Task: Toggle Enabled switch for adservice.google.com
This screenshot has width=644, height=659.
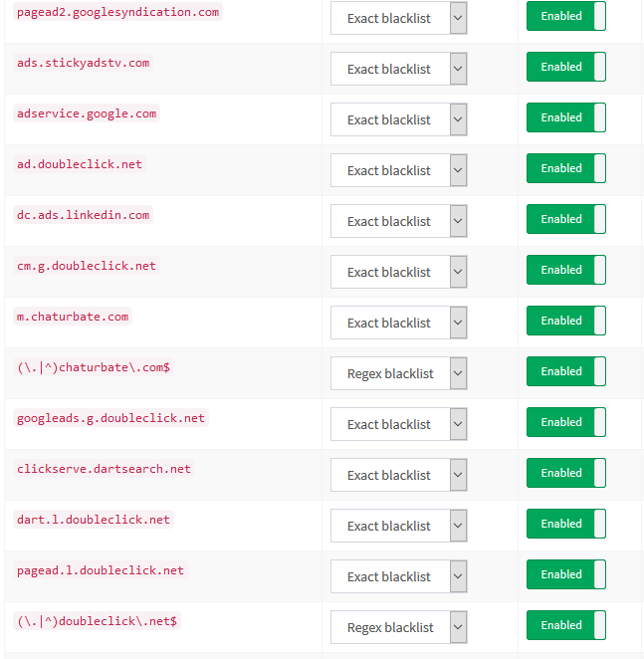Action: point(565,118)
